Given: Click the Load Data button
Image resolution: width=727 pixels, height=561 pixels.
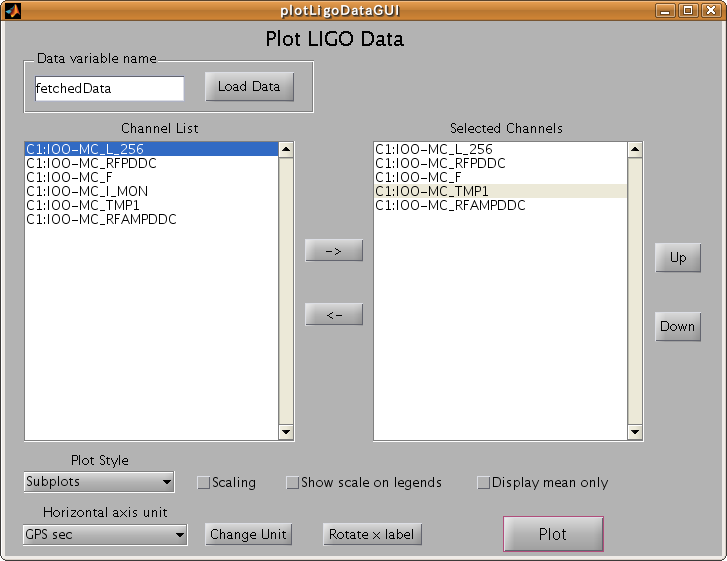Looking at the screenshot, I should pos(249,87).
